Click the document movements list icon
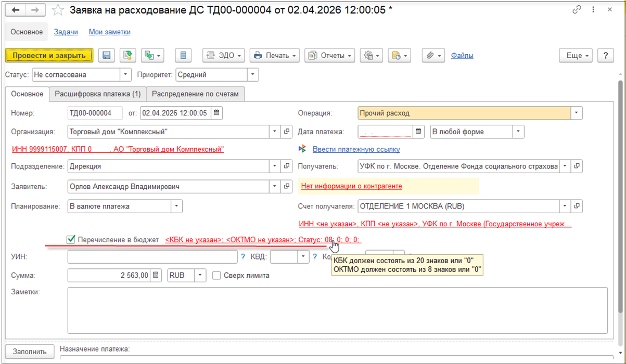This screenshot has width=626, height=364. (183, 56)
